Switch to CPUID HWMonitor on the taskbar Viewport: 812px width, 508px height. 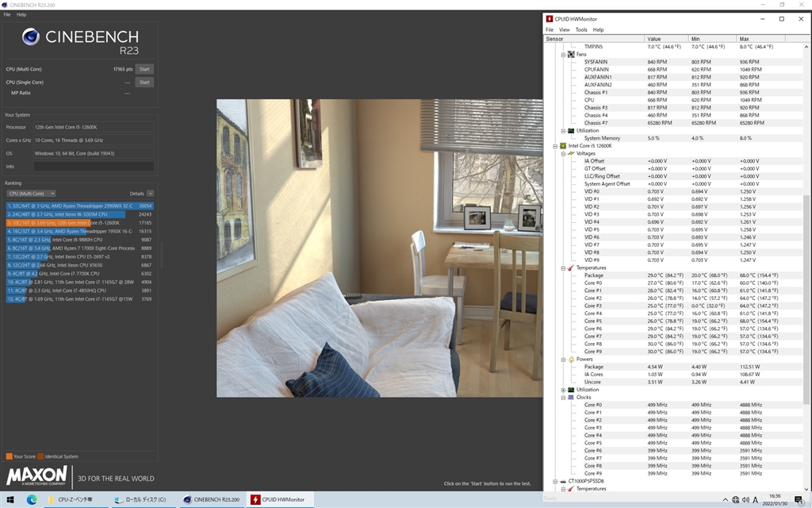coord(278,500)
